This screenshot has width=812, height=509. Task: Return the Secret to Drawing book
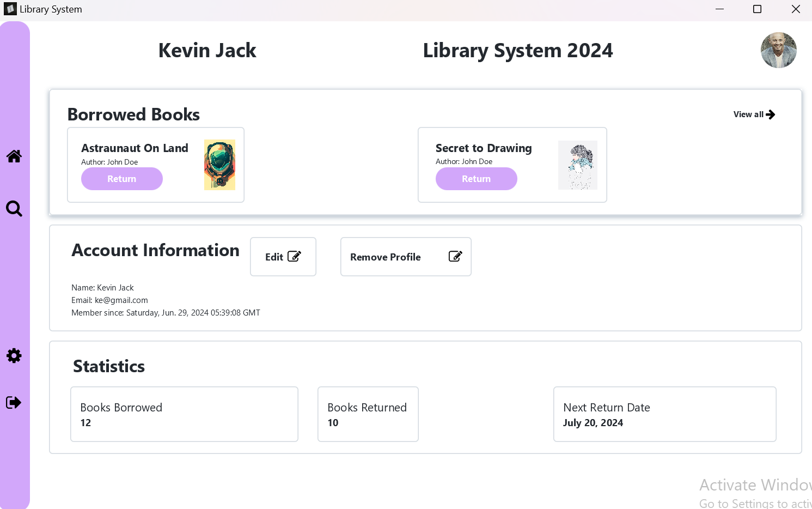point(477,179)
